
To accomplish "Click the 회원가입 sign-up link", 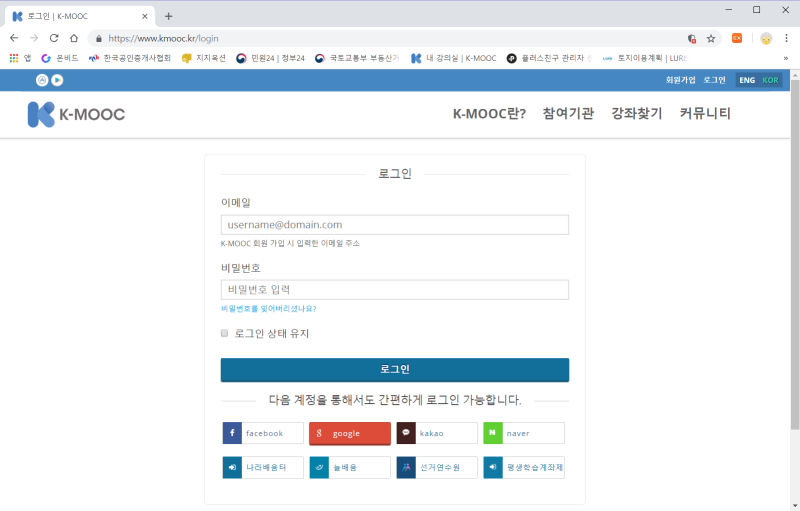I will 680,80.
